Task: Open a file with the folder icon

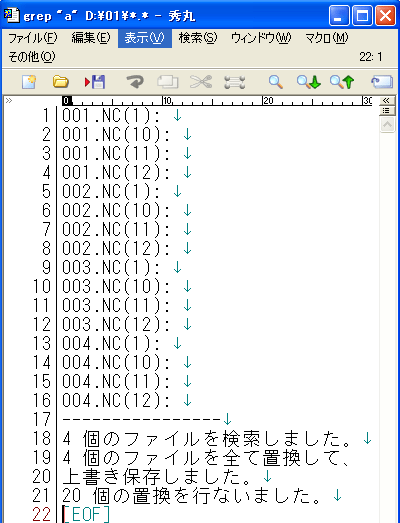Action: point(61,82)
